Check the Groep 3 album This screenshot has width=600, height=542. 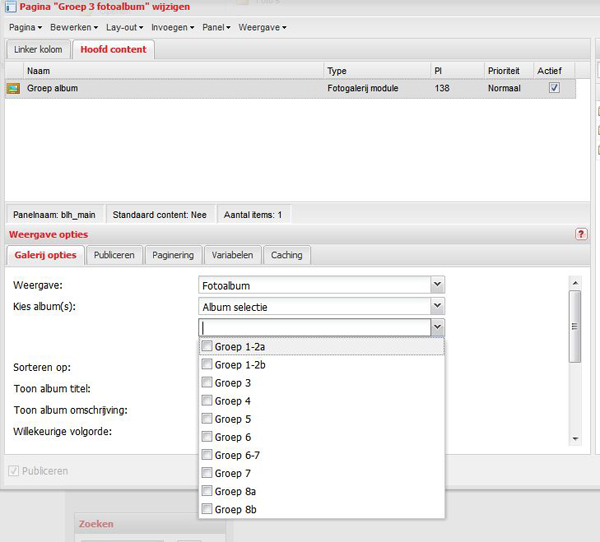tap(207, 382)
